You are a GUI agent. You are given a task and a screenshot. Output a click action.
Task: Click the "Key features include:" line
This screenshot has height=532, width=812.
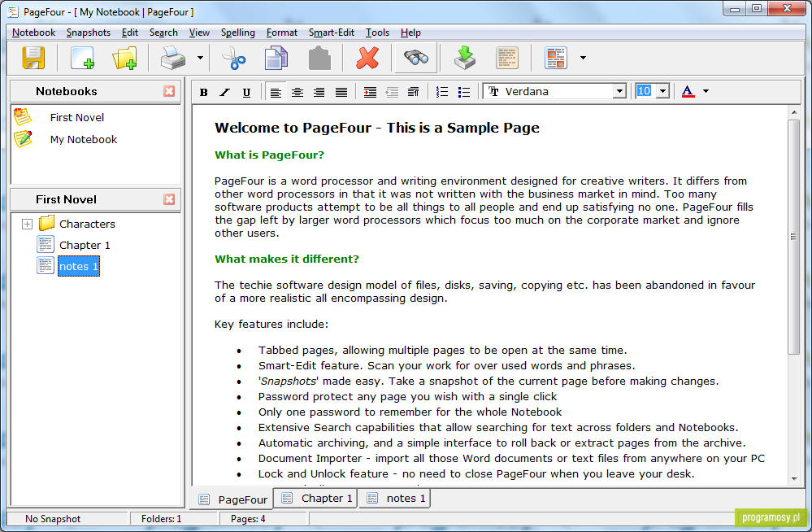271,325
